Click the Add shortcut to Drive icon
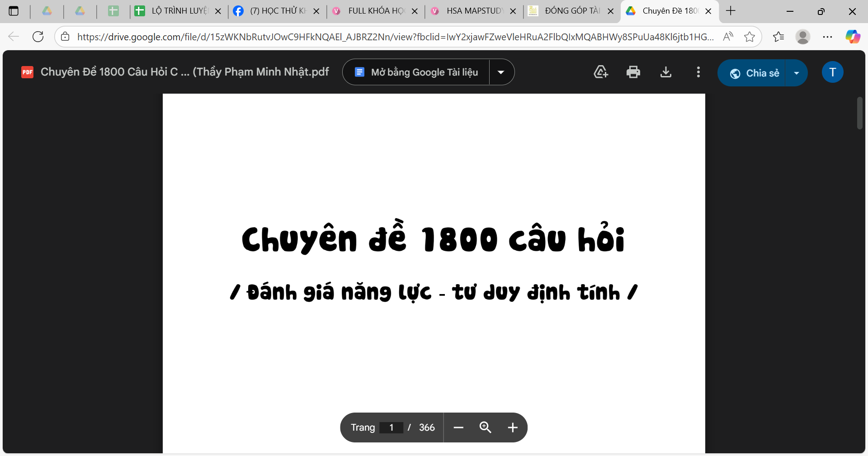This screenshot has height=456, width=868. (x=600, y=72)
